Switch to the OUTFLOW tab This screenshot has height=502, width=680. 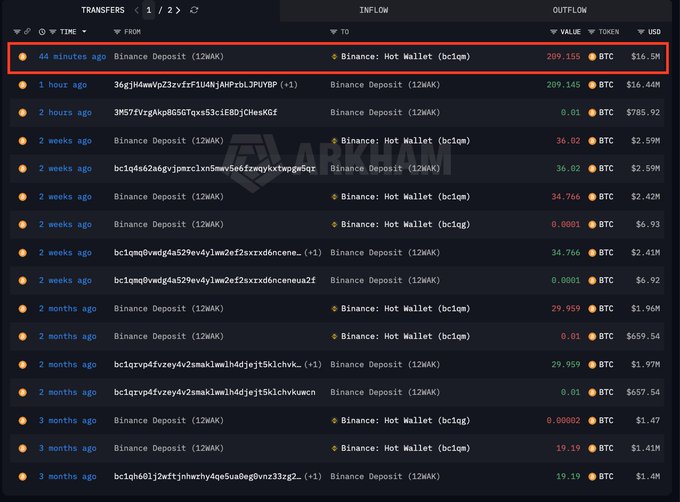tap(569, 10)
